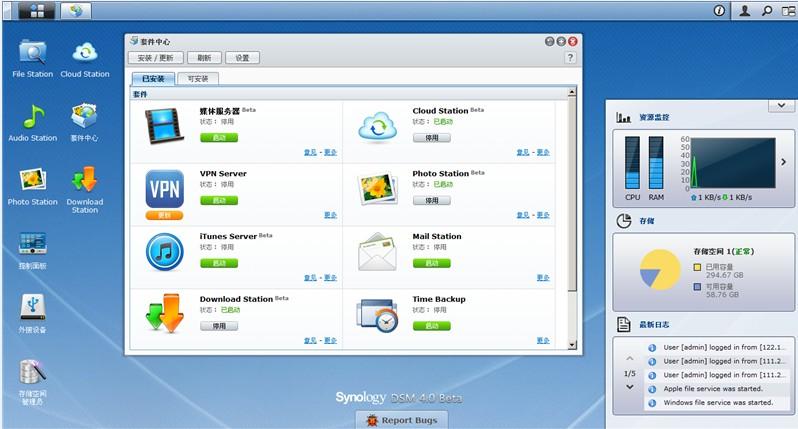This screenshot has width=798, height=429.
Task: Click the iTunes Server package icon
Action: pos(164,252)
